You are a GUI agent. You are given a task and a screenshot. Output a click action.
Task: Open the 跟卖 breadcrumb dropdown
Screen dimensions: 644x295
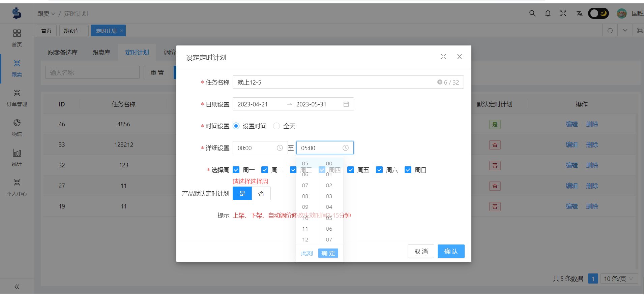(x=46, y=13)
